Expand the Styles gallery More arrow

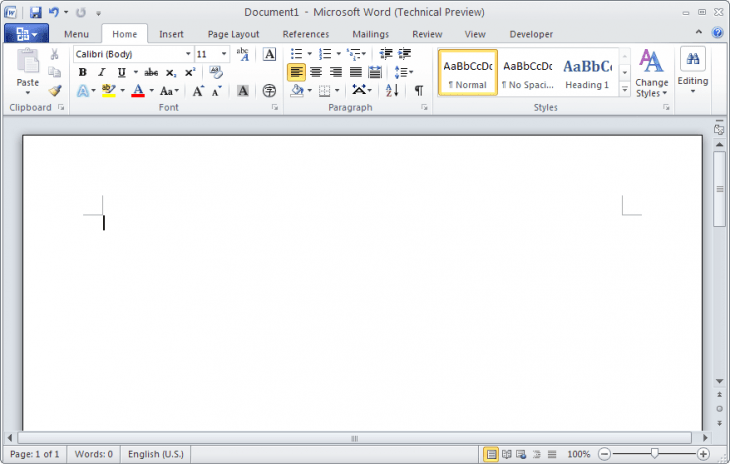coord(625,89)
